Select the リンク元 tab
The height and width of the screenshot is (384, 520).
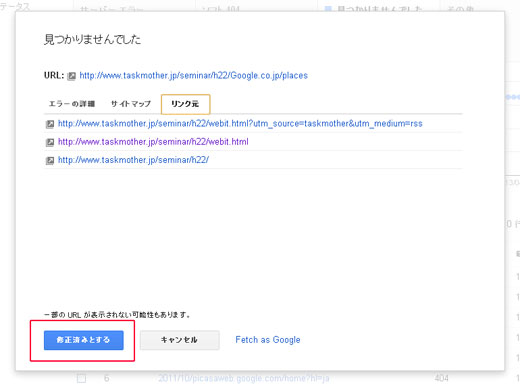pyautogui.click(x=185, y=104)
